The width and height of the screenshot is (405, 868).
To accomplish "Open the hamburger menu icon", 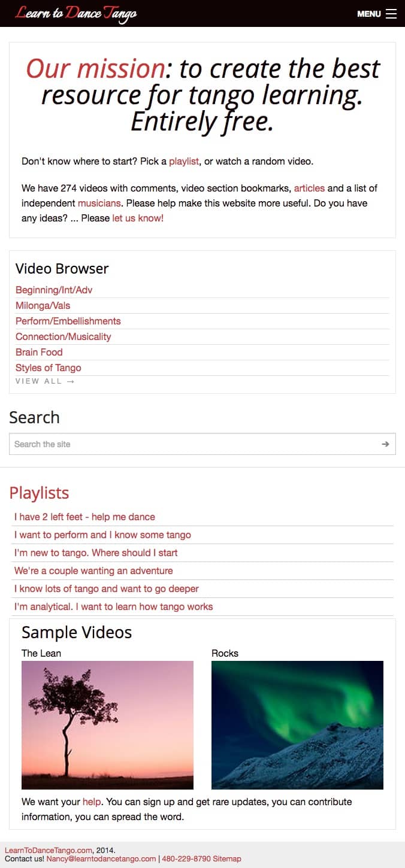I will pyautogui.click(x=391, y=14).
